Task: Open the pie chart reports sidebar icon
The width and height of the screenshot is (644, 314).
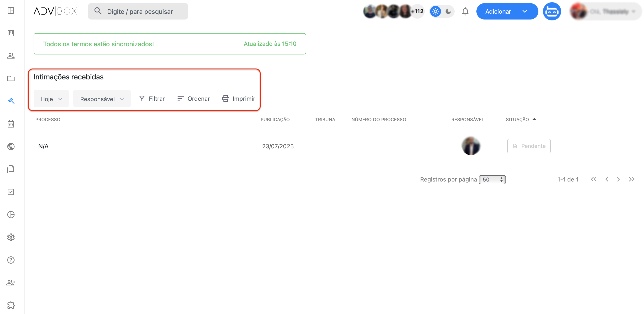Action: point(11,215)
